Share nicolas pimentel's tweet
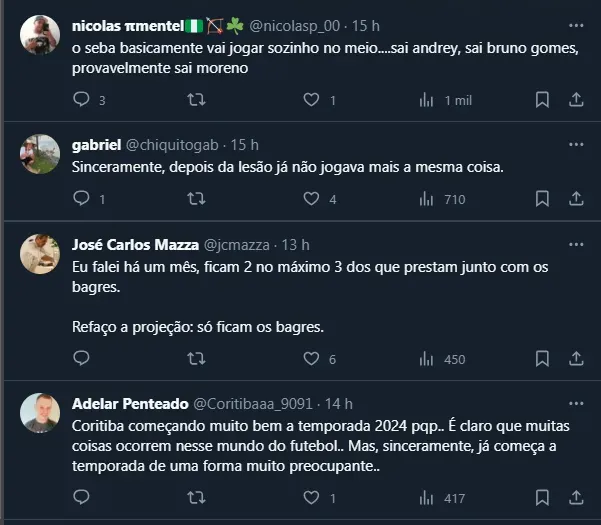The height and width of the screenshot is (525, 601). coord(576,99)
